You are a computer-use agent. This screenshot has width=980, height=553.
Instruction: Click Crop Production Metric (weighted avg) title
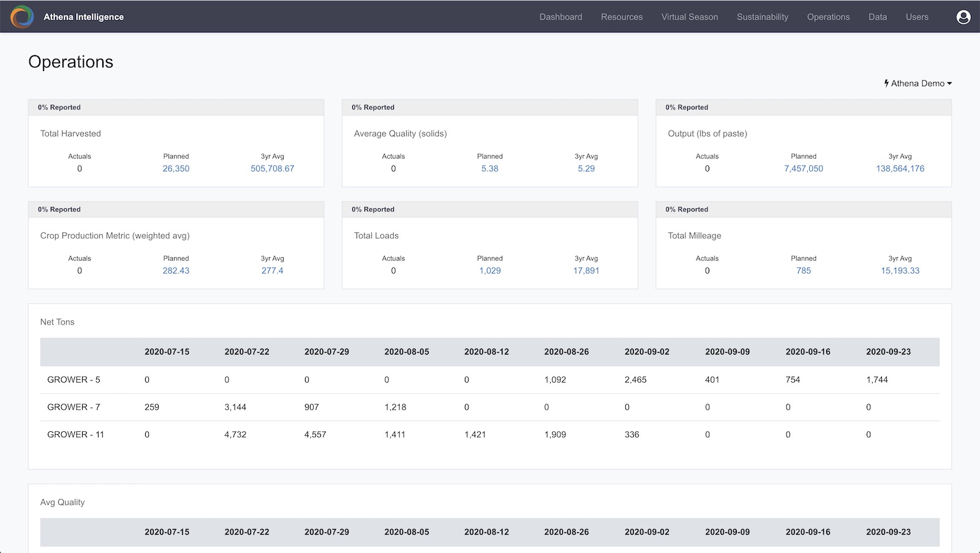pos(115,236)
